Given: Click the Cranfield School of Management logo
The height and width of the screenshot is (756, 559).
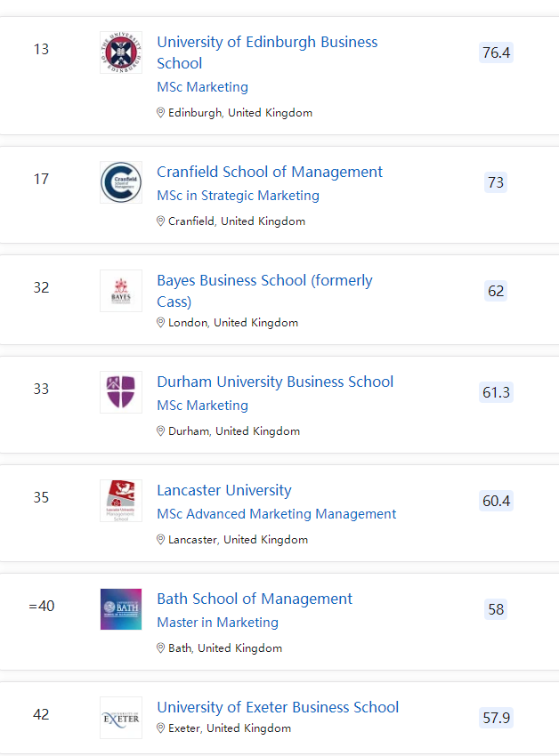Looking at the screenshot, I should pos(121,182).
